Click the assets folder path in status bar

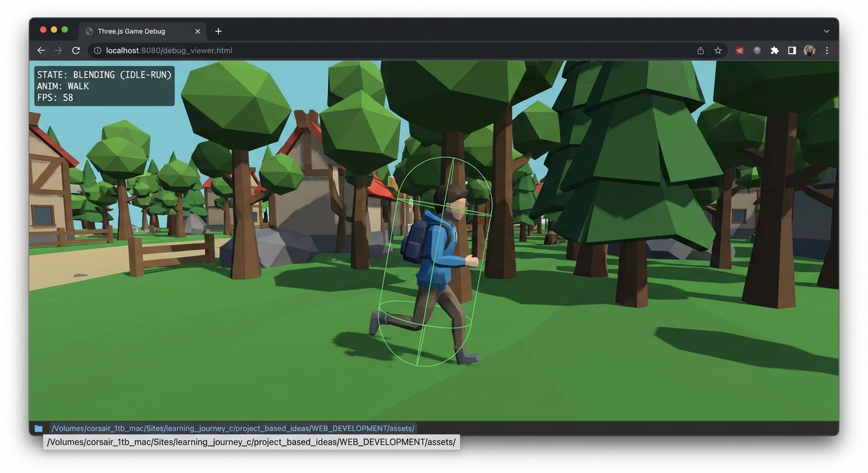tap(233, 428)
